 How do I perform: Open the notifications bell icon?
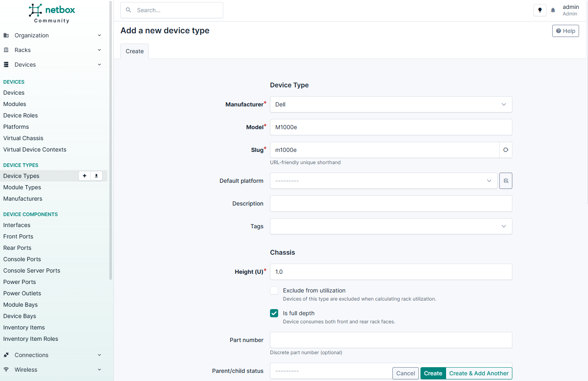pos(553,10)
